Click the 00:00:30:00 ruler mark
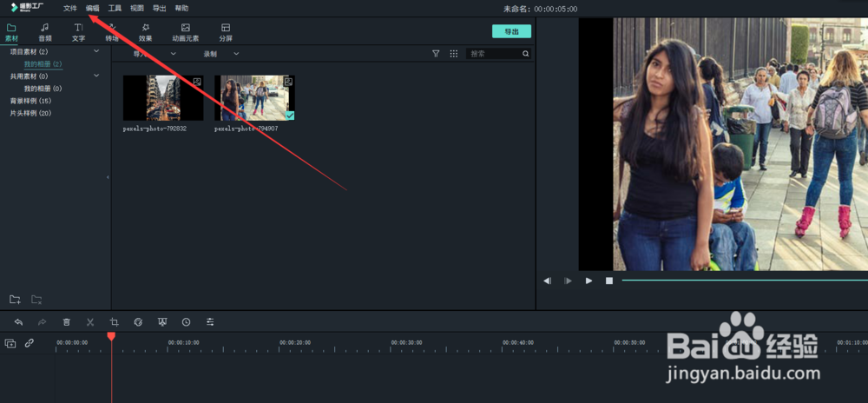This screenshot has width=868, height=403. point(406,343)
